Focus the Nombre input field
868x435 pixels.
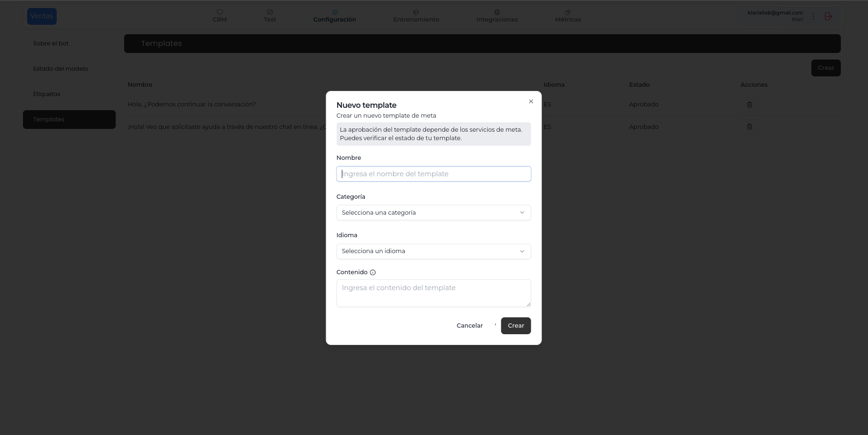click(x=433, y=174)
